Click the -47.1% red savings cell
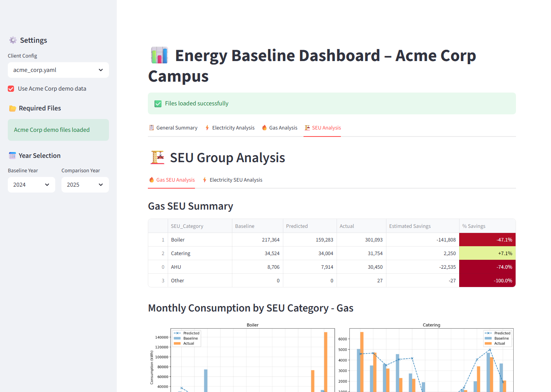The image size is (551, 392). tap(488, 240)
